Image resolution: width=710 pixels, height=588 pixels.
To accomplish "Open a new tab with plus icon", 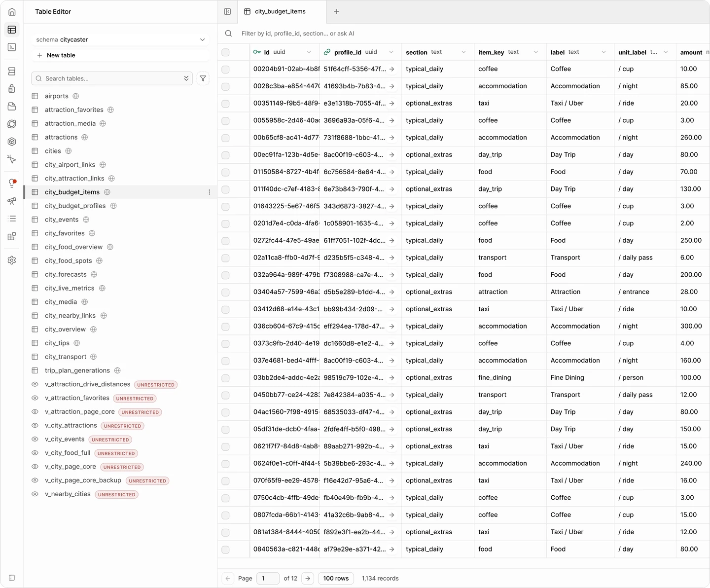I will point(337,11).
